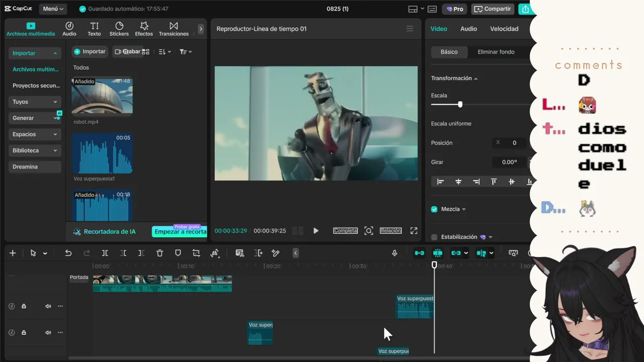
Task: Expand the Espacios section
Action: click(35, 134)
